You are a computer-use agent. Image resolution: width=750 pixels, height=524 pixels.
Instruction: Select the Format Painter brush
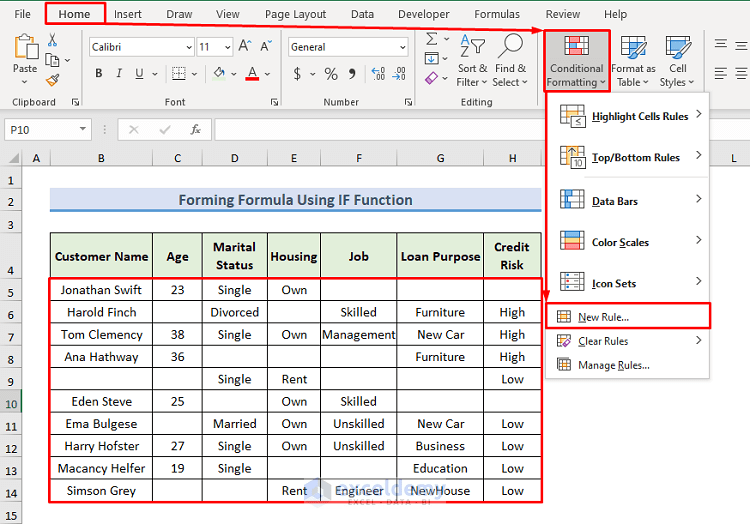tap(53, 80)
